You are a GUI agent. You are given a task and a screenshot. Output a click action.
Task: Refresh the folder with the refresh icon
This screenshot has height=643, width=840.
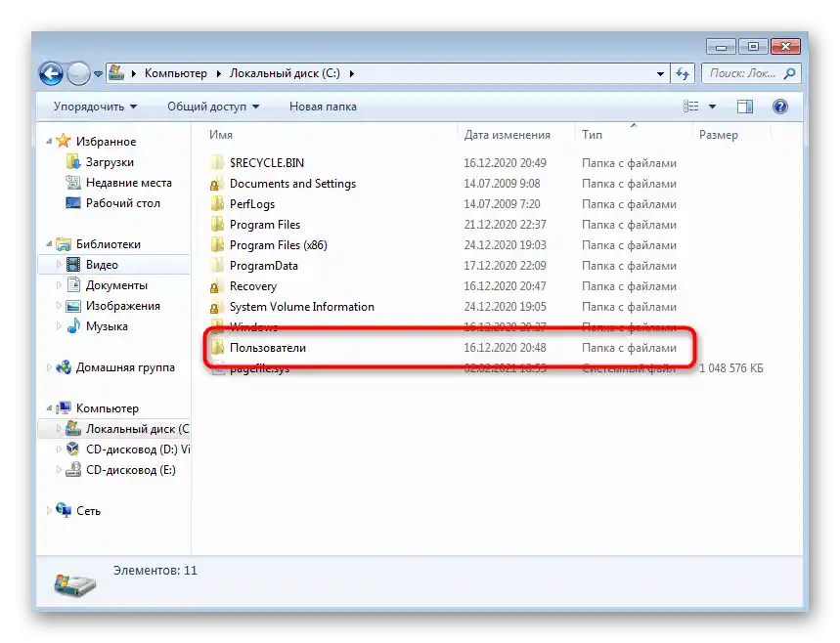683,73
